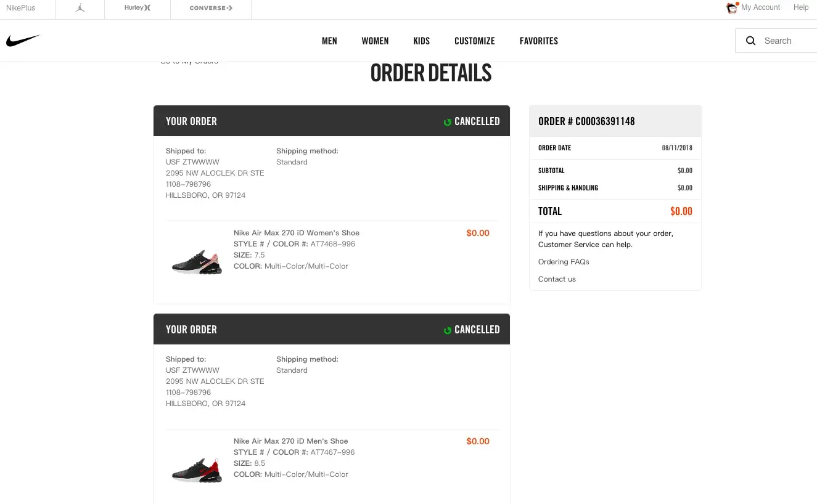Open the Help link

click(801, 7)
